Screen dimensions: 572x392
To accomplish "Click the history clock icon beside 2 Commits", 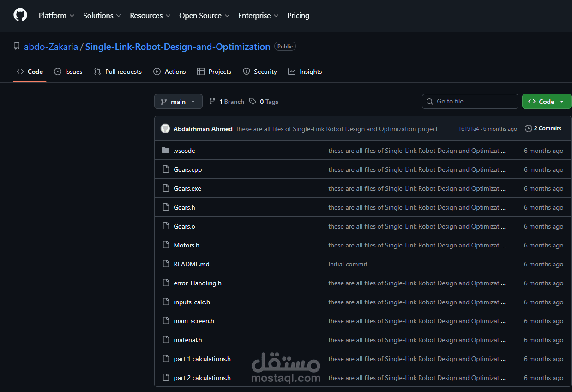I will point(529,128).
